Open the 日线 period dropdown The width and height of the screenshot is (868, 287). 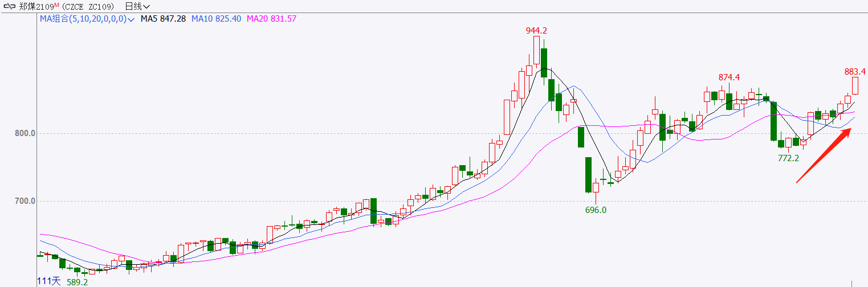point(137,6)
